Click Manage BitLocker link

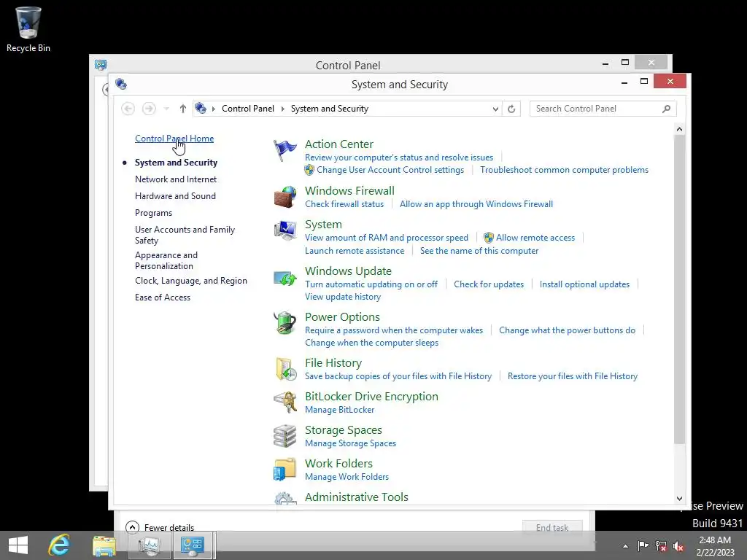340,410
